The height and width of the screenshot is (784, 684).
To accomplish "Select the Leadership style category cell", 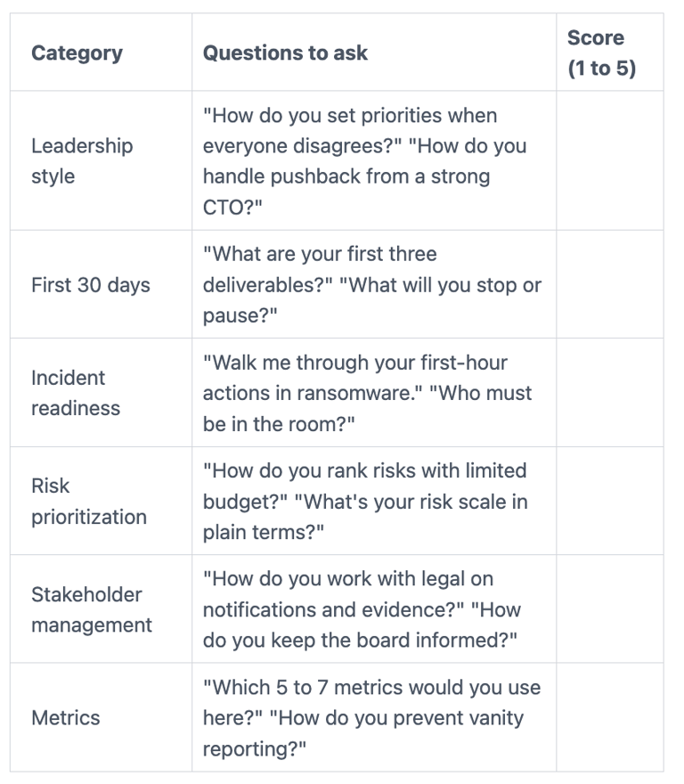I will (82, 160).
